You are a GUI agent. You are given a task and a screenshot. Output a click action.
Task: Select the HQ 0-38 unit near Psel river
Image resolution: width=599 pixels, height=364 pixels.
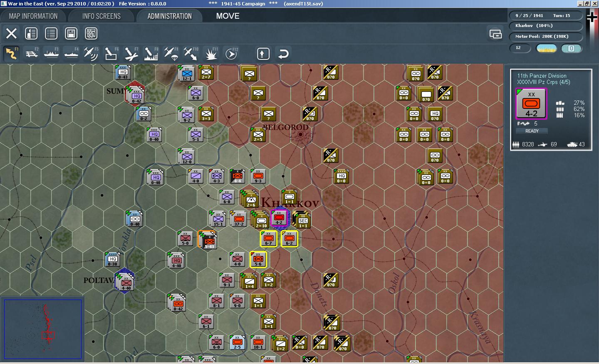(112, 259)
